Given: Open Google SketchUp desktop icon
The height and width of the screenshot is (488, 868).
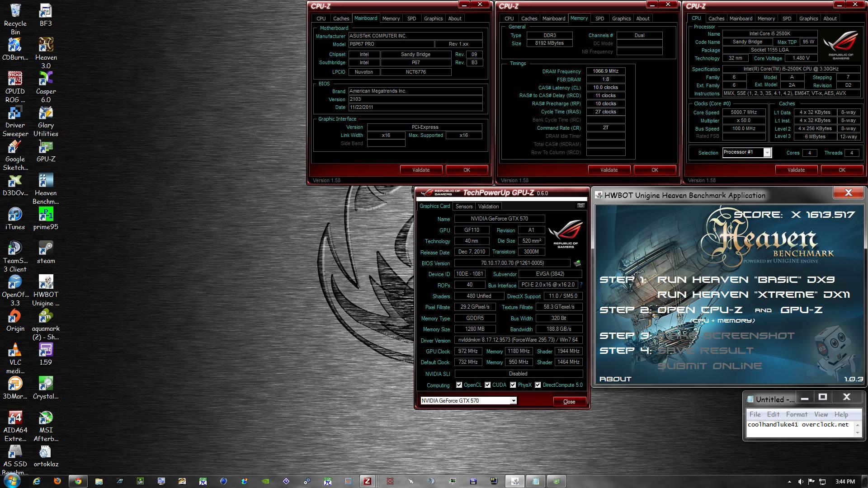Looking at the screenshot, I should (15, 155).
